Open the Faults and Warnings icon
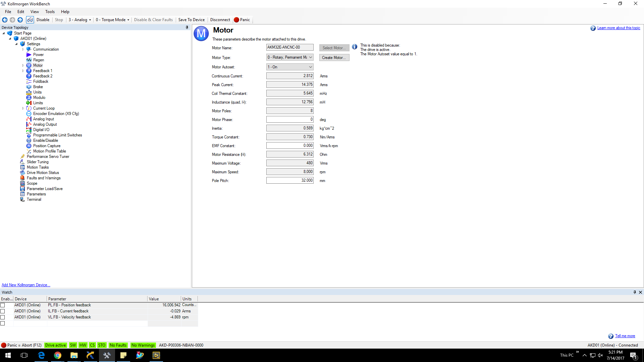644x362 pixels. [22, 178]
